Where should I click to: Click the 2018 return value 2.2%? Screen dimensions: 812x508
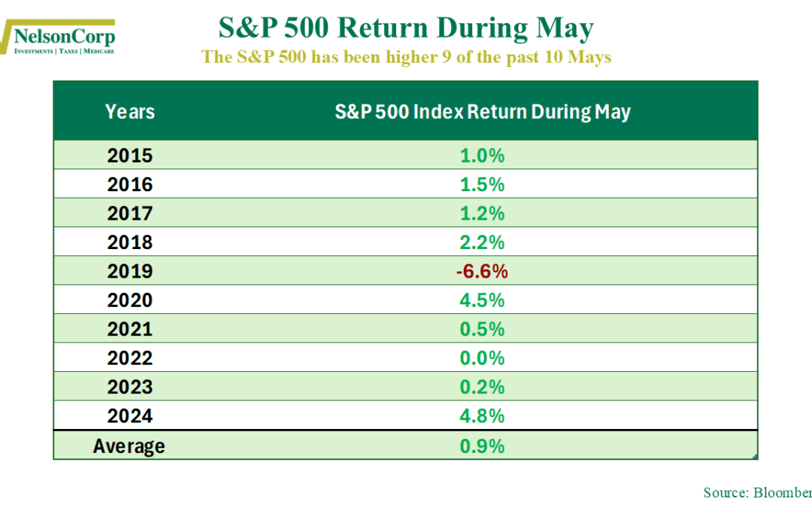(482, 242)
